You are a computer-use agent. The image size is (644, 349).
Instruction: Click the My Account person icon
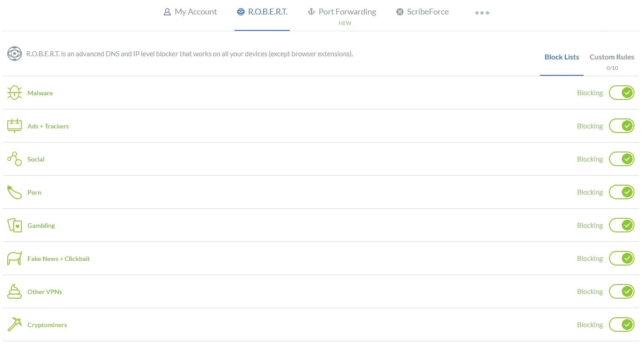pyautogui.click(x=167, y=12)
